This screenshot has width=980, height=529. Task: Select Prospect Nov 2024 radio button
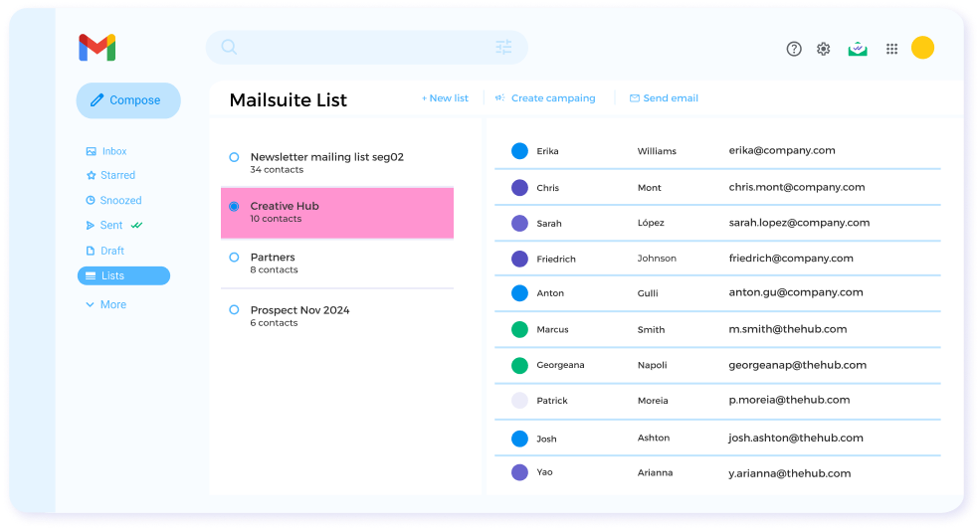(234, 310)
